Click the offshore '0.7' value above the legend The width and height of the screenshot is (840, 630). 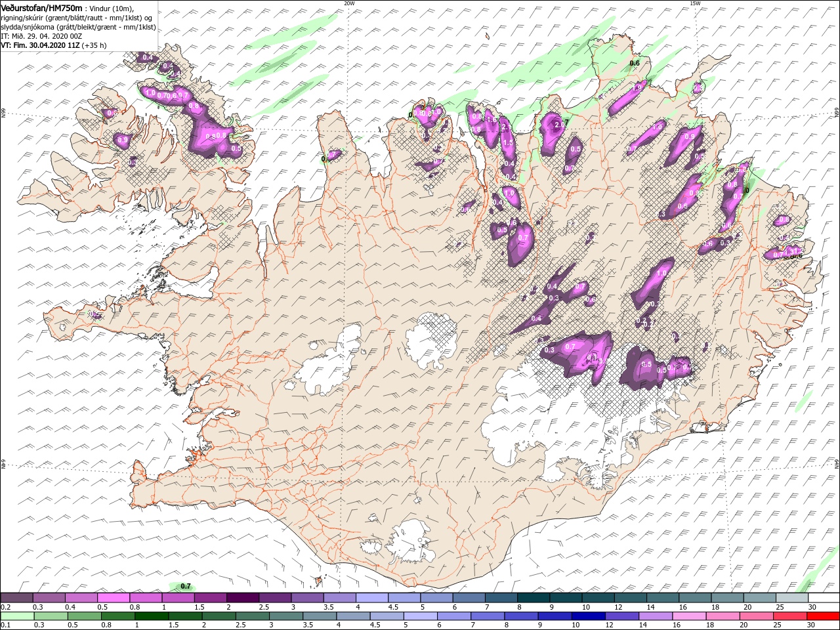point(186,586)
